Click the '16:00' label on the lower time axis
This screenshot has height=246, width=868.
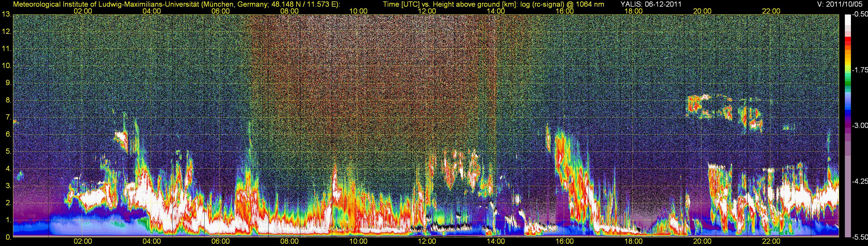[565, 241]
